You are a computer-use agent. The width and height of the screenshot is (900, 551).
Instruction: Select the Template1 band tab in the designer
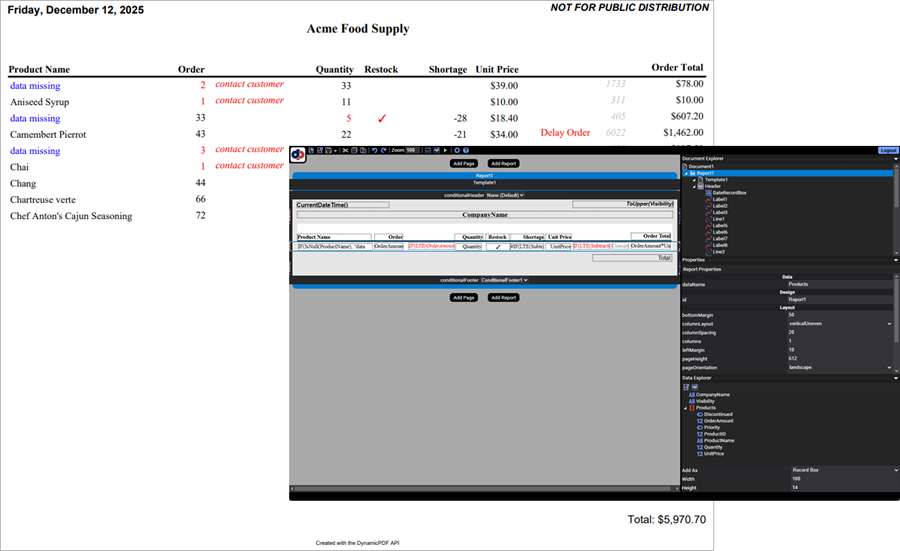tap(484, 183)
